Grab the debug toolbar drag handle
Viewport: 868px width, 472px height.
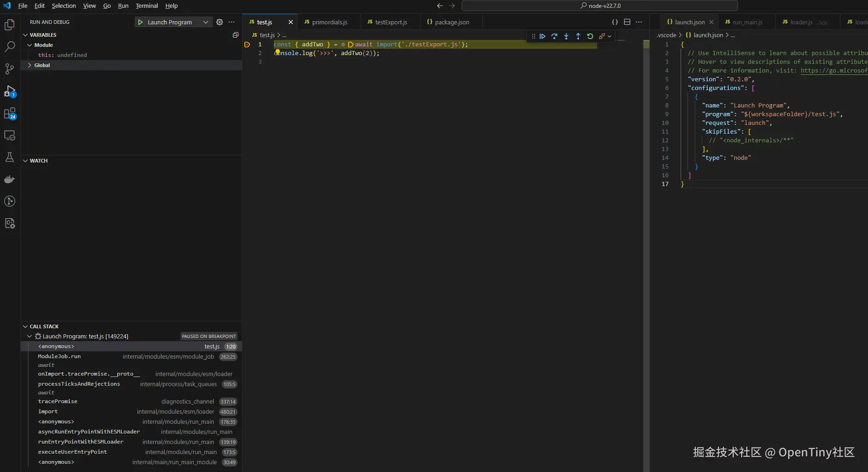533,36
